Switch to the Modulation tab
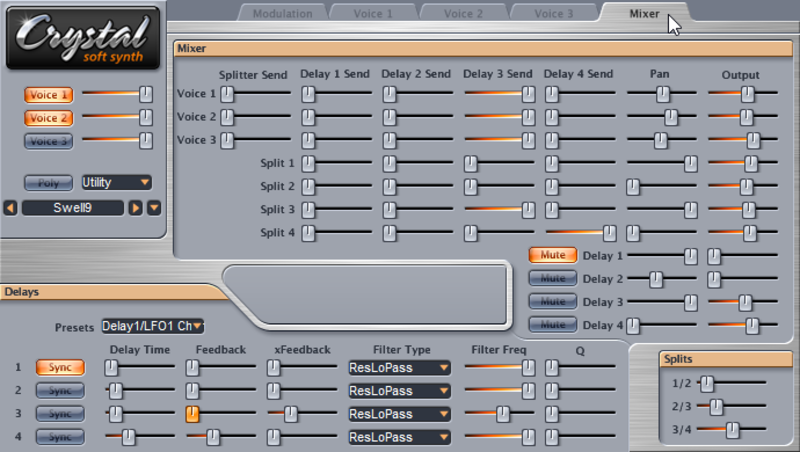This screenshot has width=800, height=452. [283, 14]
